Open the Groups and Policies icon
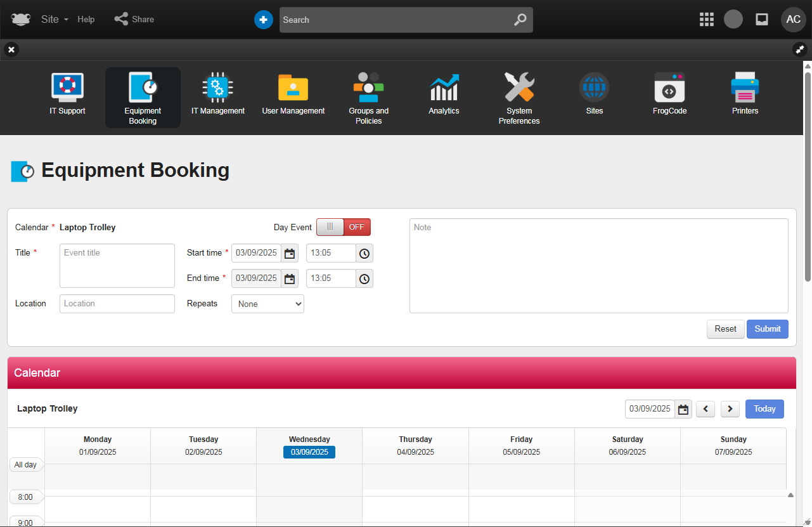Screen dimensions: 812x527 (x=368, y=88)
